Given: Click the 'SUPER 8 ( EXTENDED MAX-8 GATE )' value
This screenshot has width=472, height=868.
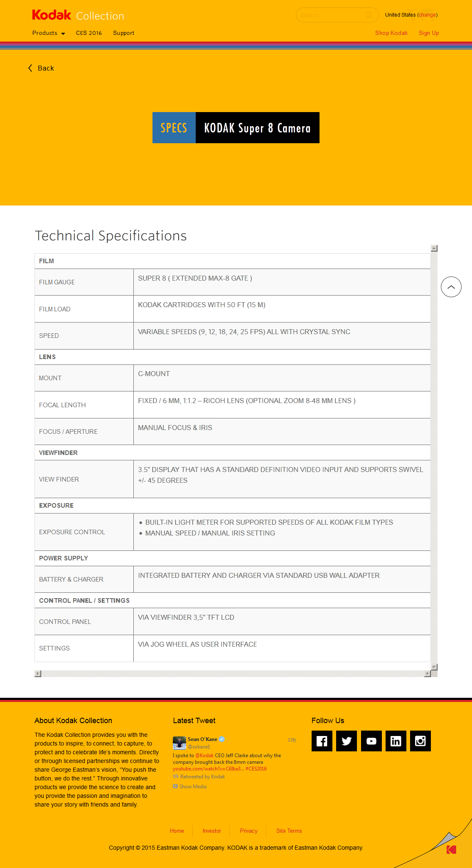Looking at the screenshot, I should tap(195, 278).
